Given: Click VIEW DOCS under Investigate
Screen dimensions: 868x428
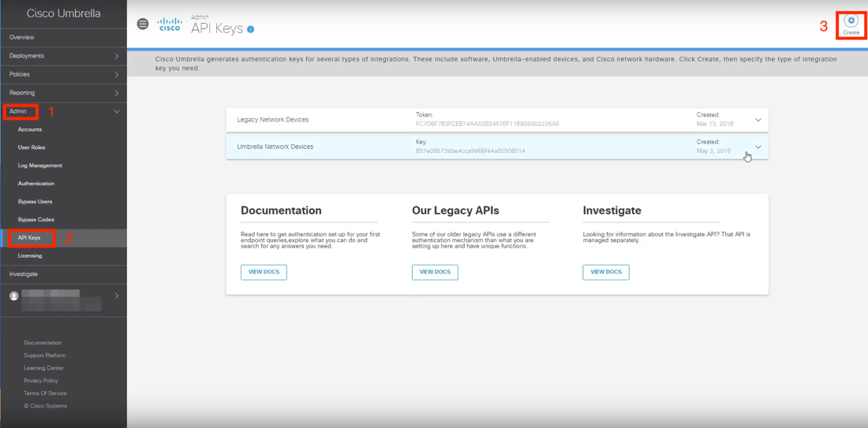Looking at the screenshot, I should (x=605, y=272).
